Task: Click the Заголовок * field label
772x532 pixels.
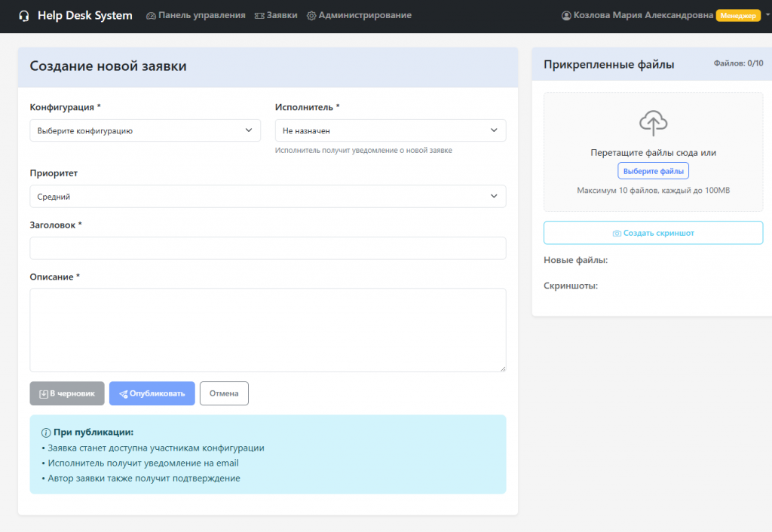Action: 56,225
